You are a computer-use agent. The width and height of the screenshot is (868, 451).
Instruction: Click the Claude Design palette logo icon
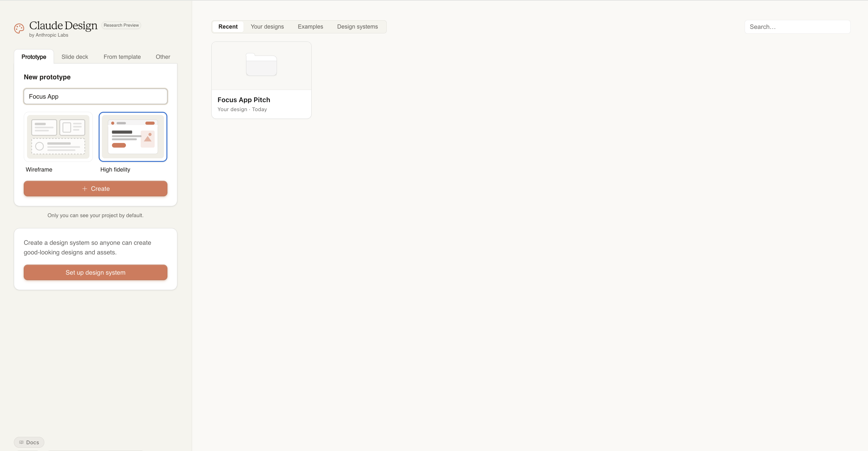19,28
